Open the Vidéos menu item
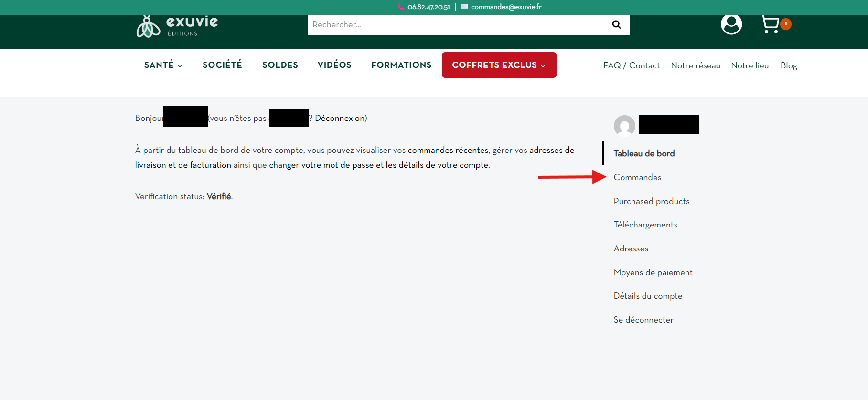This screenshot has width=868, height=400. pos(334,65)
